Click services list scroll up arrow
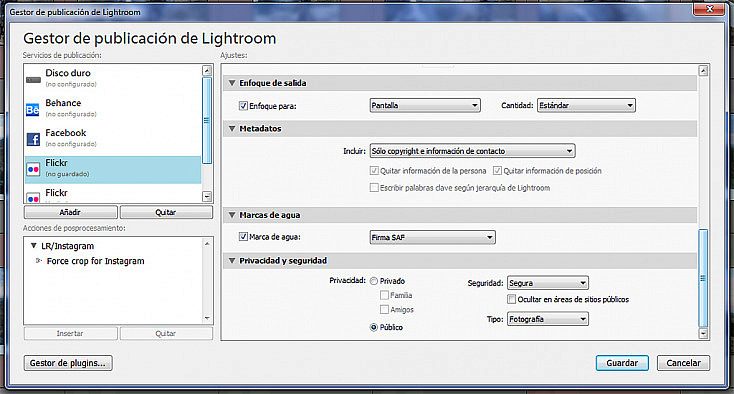 207,71
